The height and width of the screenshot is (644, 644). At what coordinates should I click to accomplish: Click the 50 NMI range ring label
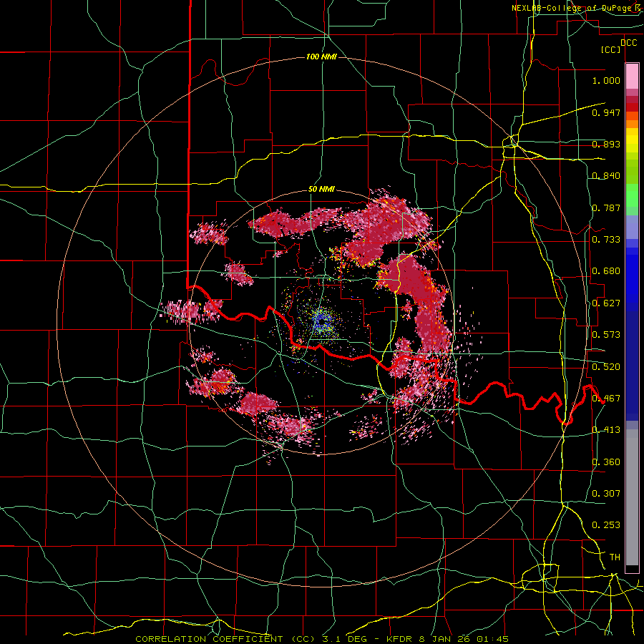click(321, 190)
